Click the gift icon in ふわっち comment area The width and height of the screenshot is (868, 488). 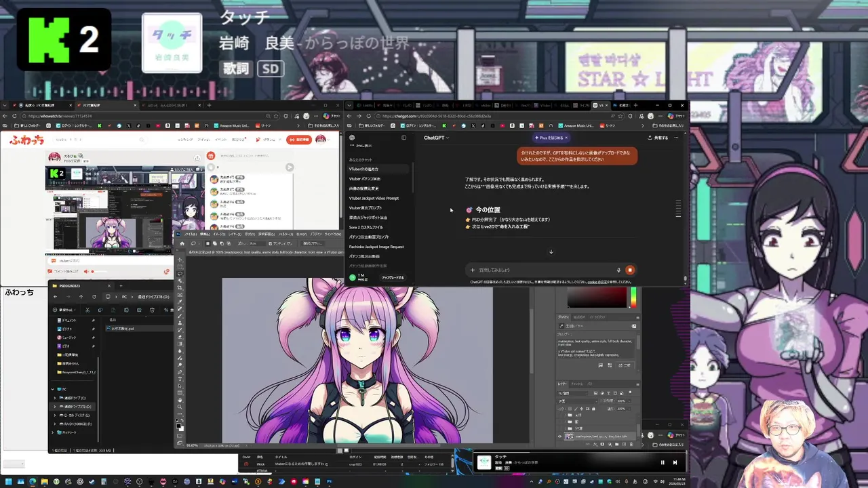coord(211,155)
